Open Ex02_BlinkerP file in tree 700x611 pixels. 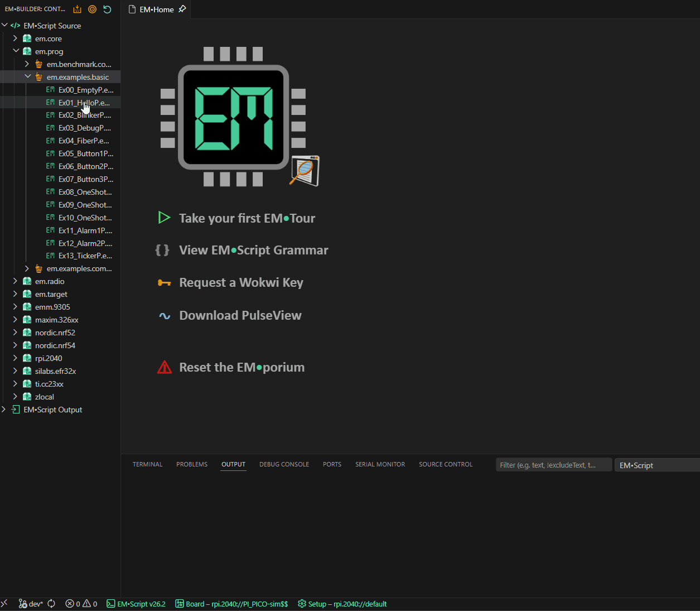pyautogui.click(x=84, y=115)
